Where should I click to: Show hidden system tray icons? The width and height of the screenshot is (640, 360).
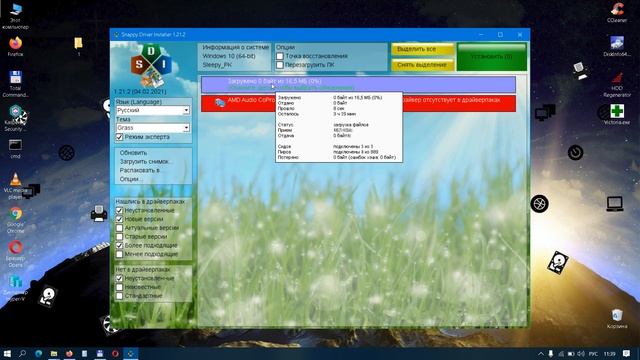click(541, 353)
